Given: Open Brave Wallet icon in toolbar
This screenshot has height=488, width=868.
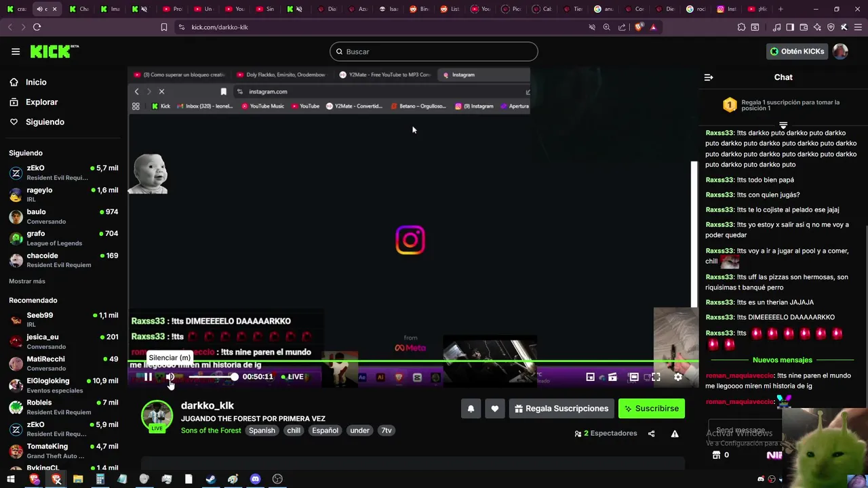Looking at the screenshot, I should pyautogui.click(x=804, y=27).
